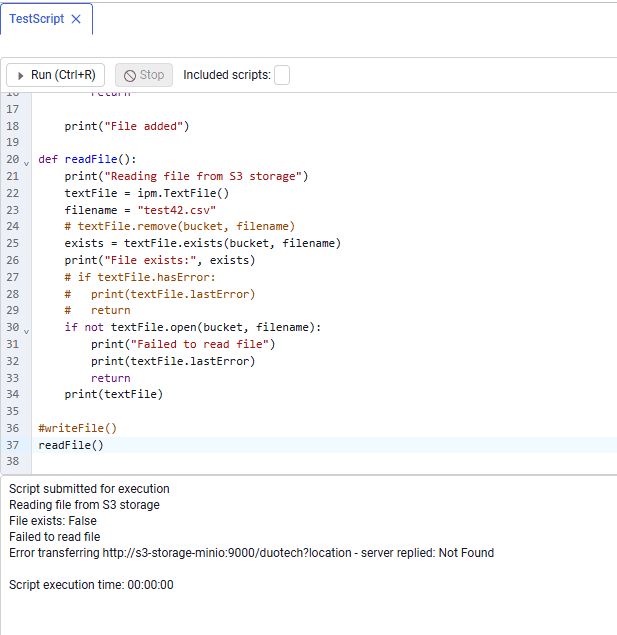Click the "test42.csv" filename string
Viewport: 617px width, 635px height.
177,210
